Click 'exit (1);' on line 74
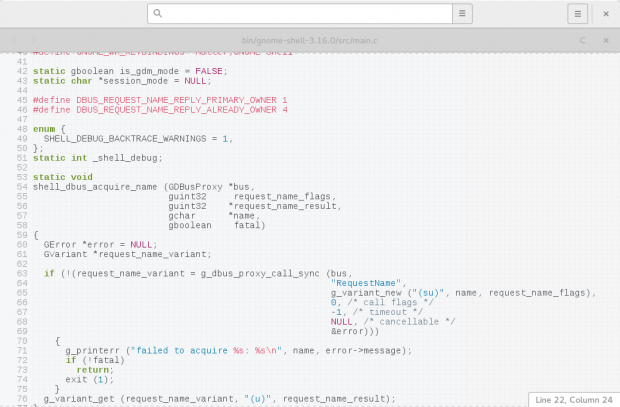Image resolution: width=620 pixels, height=407 pixels. pos(90,379)
